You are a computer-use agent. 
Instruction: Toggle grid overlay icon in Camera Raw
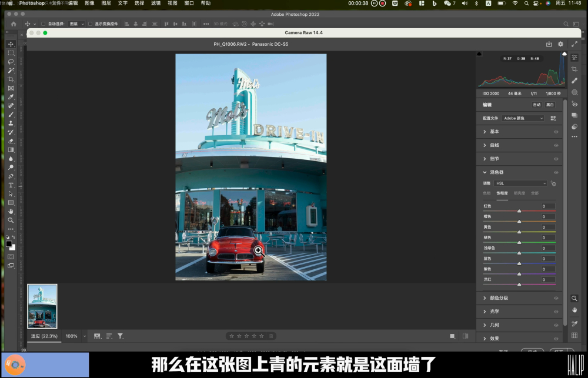pyautogui.click(x=574, y=335)
